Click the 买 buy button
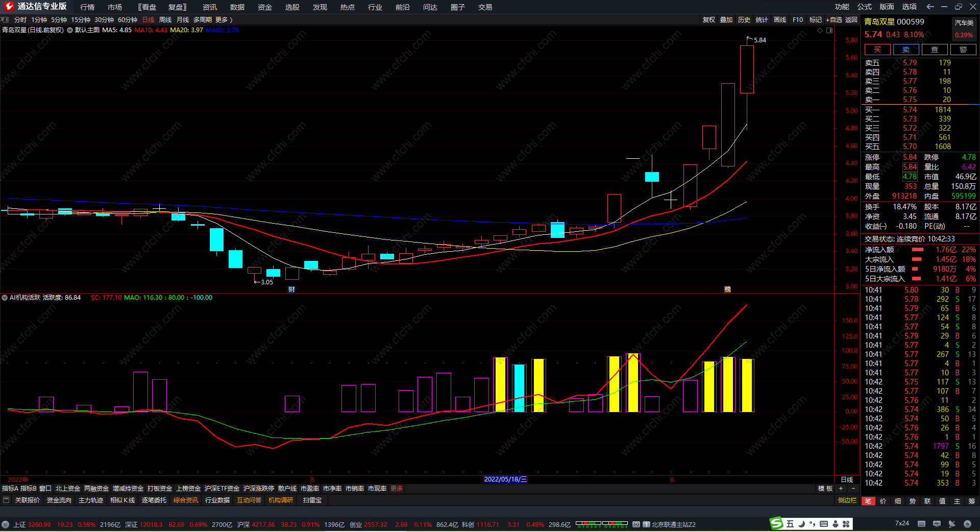This screenshot has width=980, height=532. [877, 50]
